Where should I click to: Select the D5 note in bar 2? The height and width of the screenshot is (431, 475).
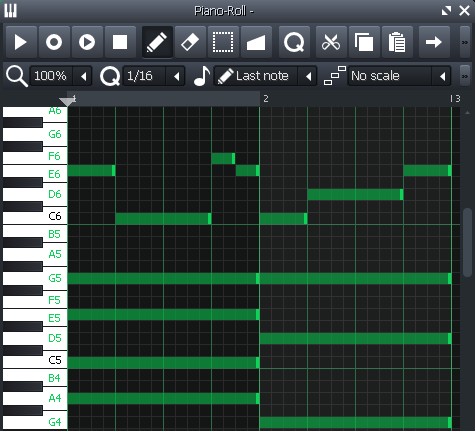[356, 339]
